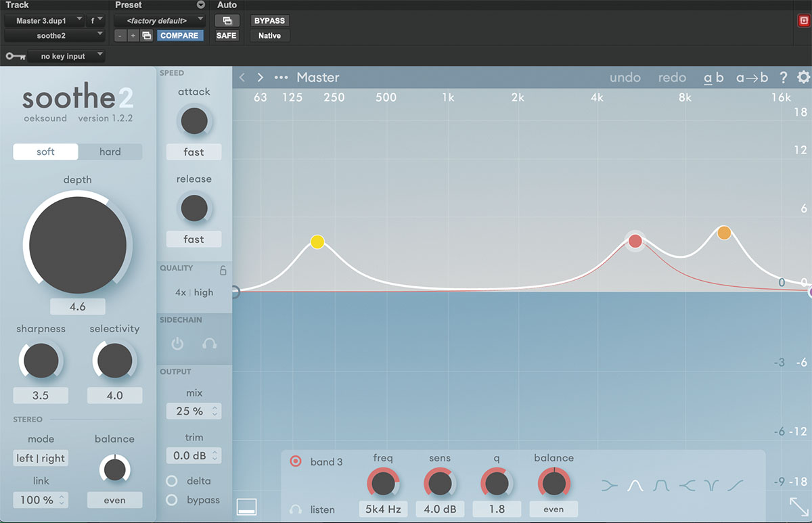The image size is (812, 523).
Task: Open the automation enable window icon
Action: [227, 21]
